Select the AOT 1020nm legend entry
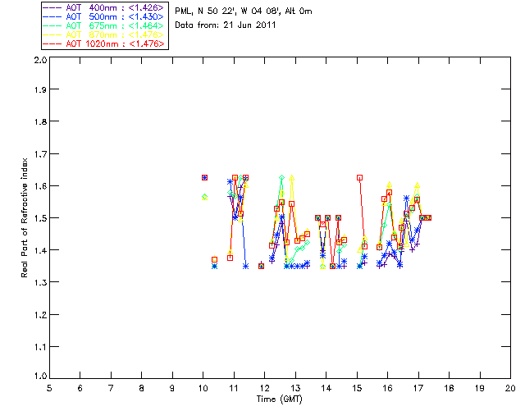The width and height of the screenshot is (525, 420). tap(104, 43)
